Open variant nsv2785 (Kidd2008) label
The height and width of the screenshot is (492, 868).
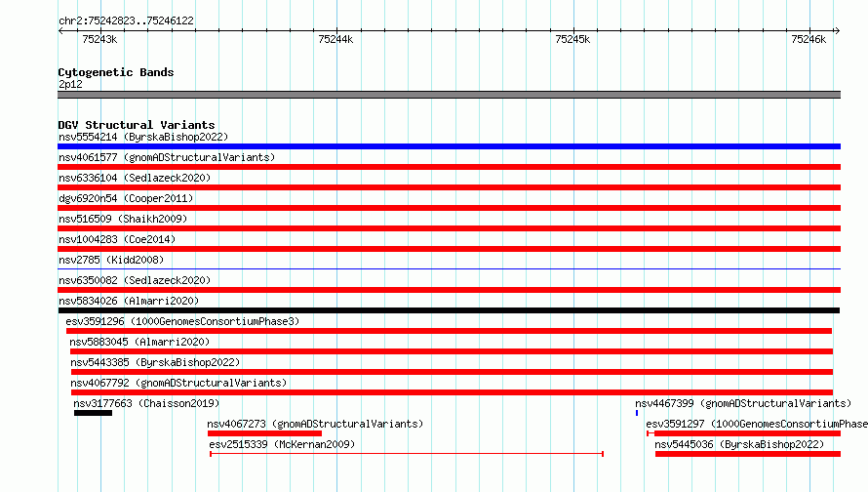[x=111, y=260]
